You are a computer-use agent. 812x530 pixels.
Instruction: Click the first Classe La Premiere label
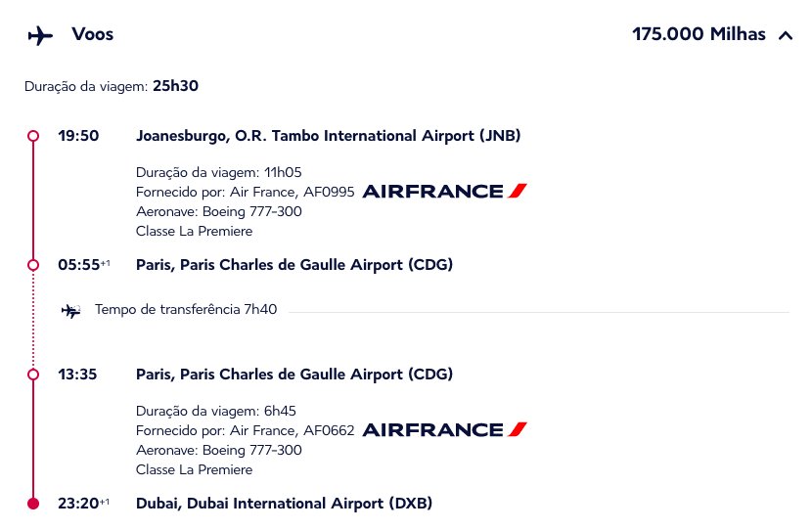195,231
